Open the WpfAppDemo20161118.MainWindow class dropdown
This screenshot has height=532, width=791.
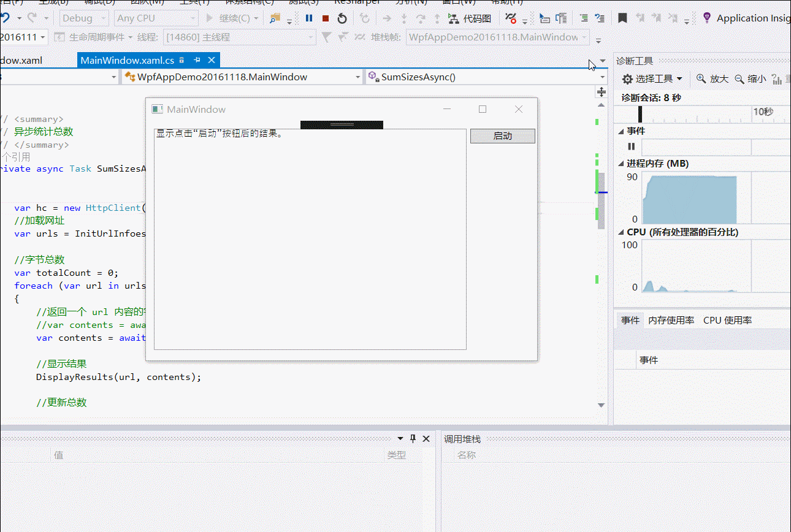(242, 77)
